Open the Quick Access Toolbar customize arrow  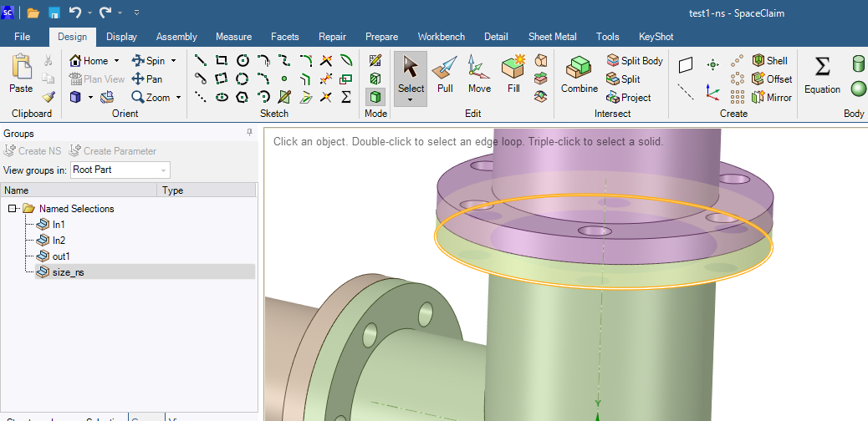pyautogui.click(x=137, y=13)
